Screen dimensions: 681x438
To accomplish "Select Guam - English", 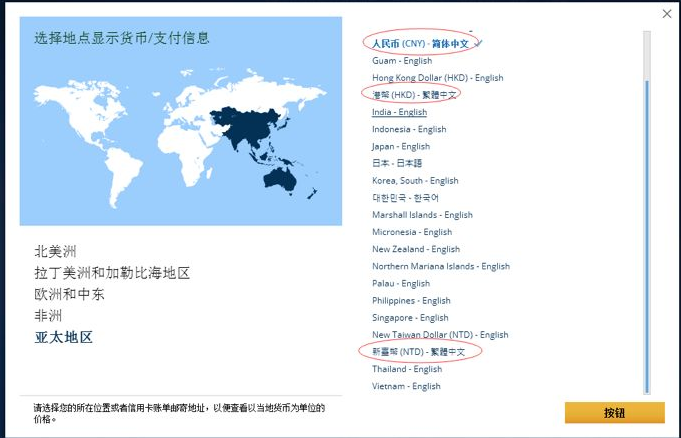I will [402, 61].
